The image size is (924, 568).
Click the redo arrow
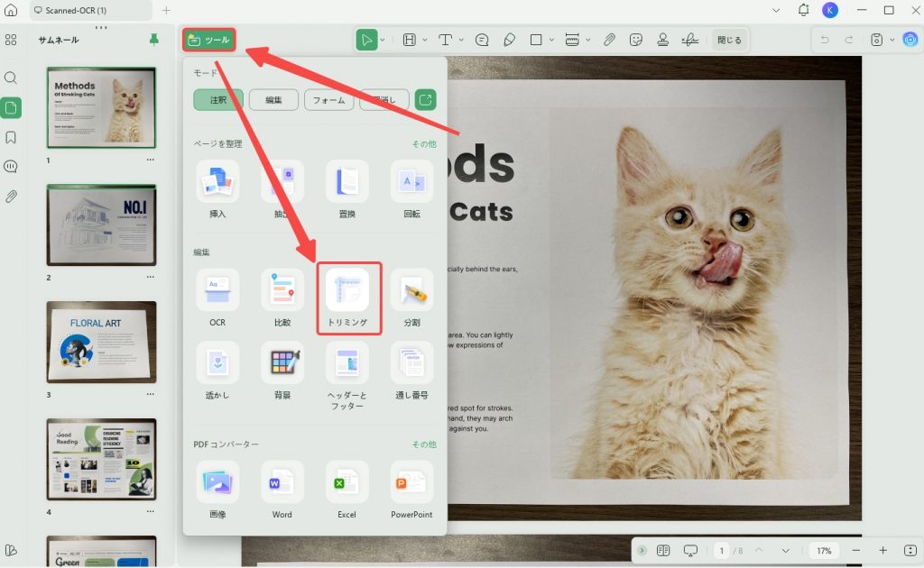(849, 40)
